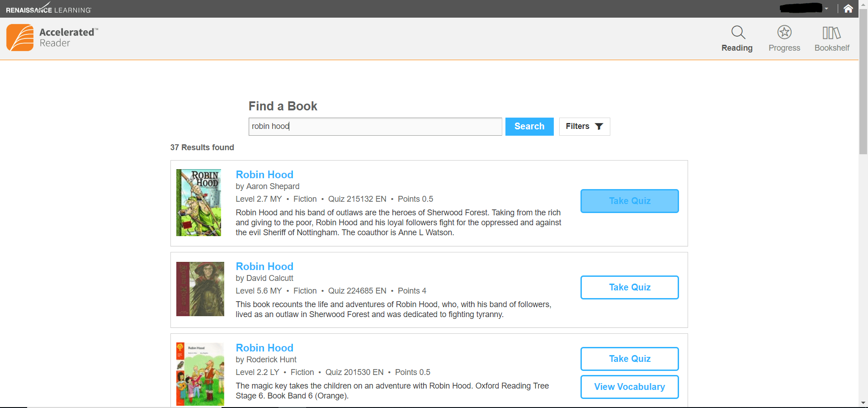Screen dimensions: 868x408
Task: Click the page scrollbar thumb
Action: [863, 81]
